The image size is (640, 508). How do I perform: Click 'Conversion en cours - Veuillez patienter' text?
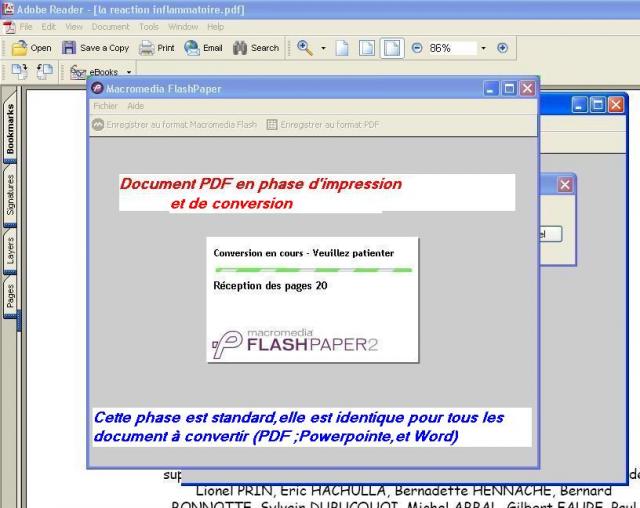pos(304,253)
